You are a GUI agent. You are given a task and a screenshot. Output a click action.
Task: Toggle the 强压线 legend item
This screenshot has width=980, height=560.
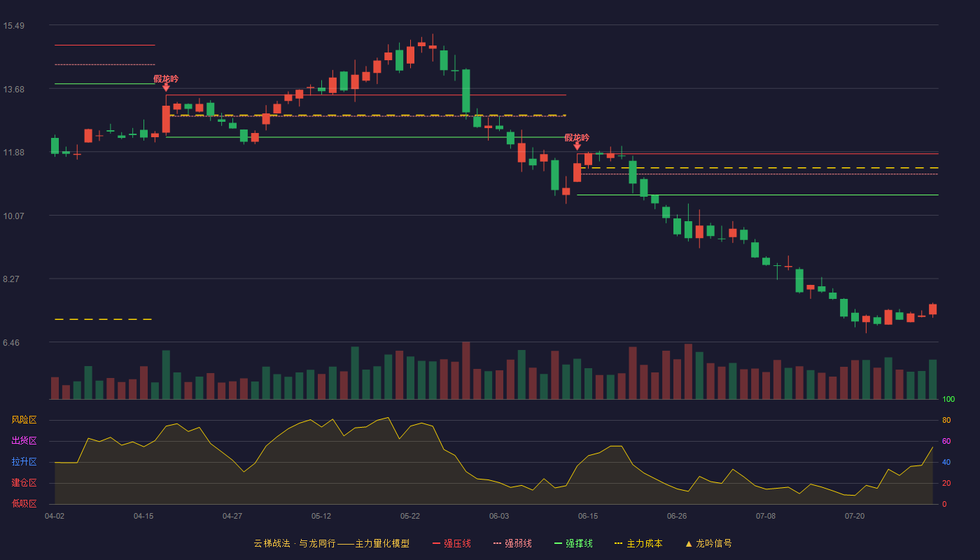click(x=451, y=543)
